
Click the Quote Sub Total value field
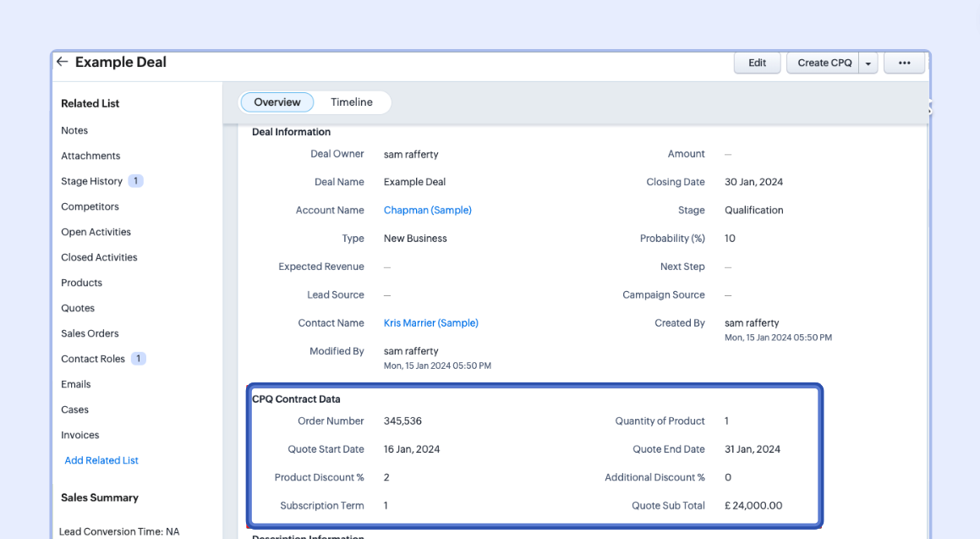pos(753,505)
